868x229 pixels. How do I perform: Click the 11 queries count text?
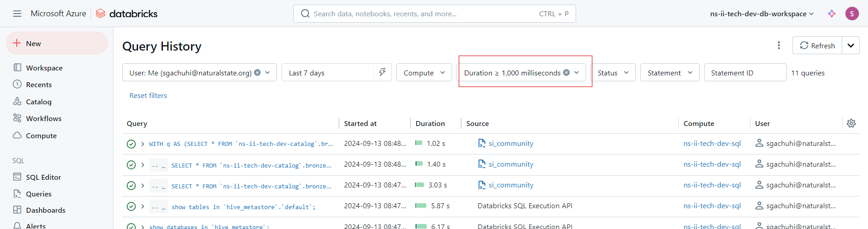[x=808, y=73]
